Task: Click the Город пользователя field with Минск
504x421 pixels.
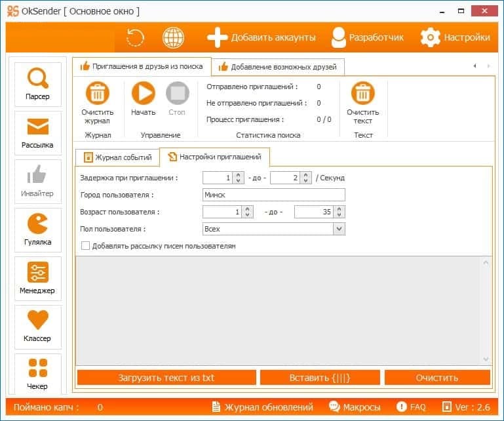Action: pyautogui.click(x=274, y=195)
